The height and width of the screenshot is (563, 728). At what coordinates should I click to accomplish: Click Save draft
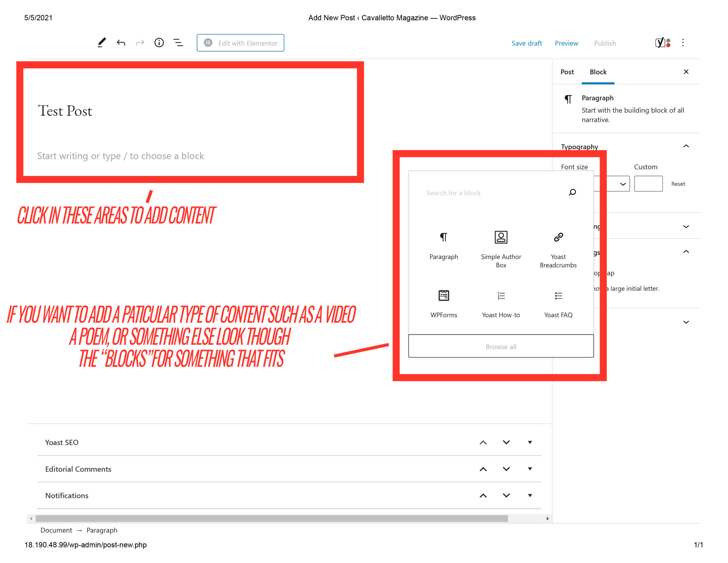click(x=527, y=43)
